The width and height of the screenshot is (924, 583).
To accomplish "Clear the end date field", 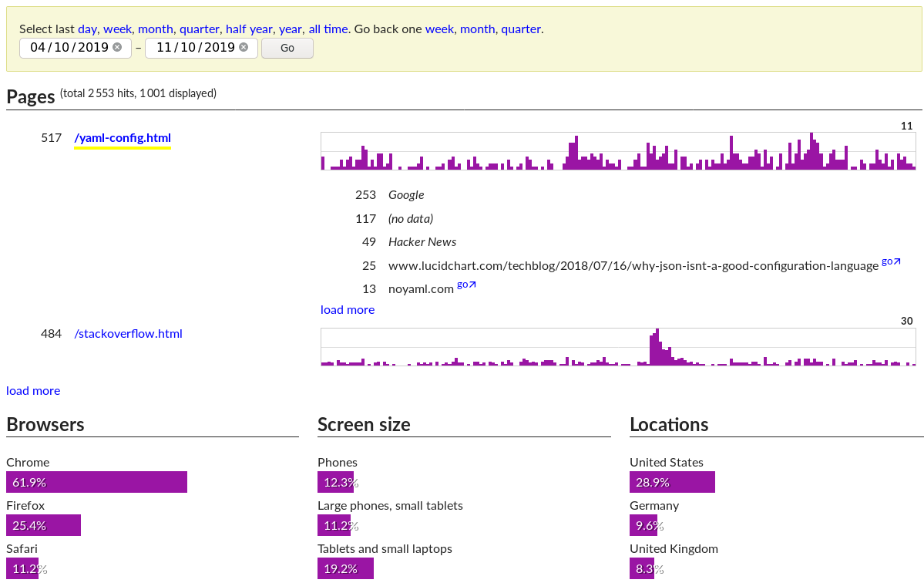I will [x=243, y=47].
